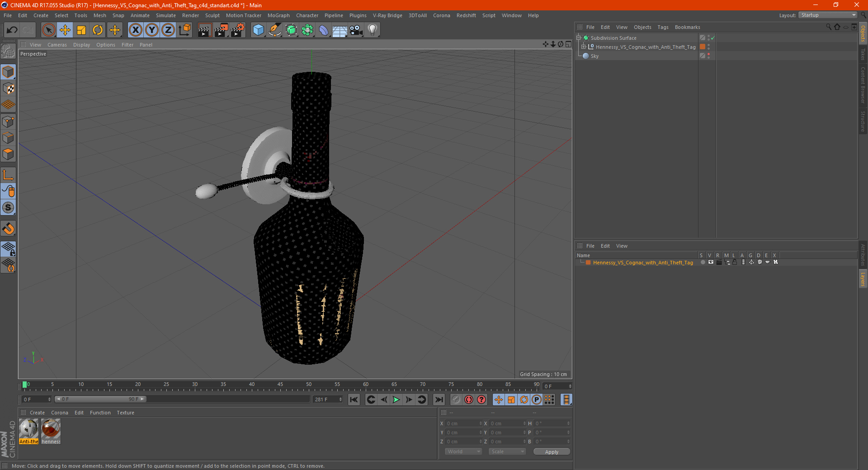
Task: Render to Picture Viewer
Action: (221, 30)
